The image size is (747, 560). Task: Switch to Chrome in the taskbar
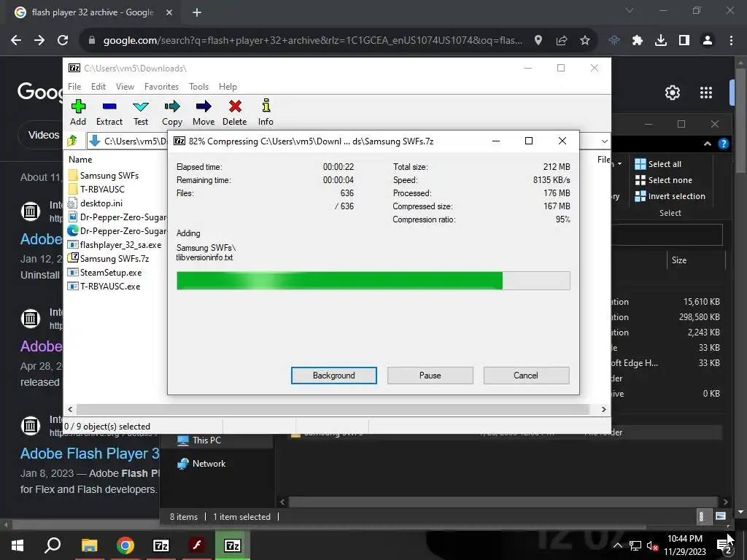pos(125,545)
